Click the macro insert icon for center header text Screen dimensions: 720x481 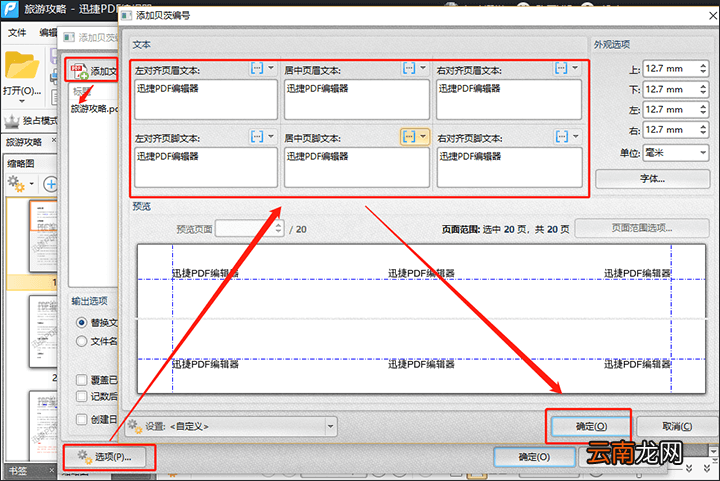coord(409,68)
